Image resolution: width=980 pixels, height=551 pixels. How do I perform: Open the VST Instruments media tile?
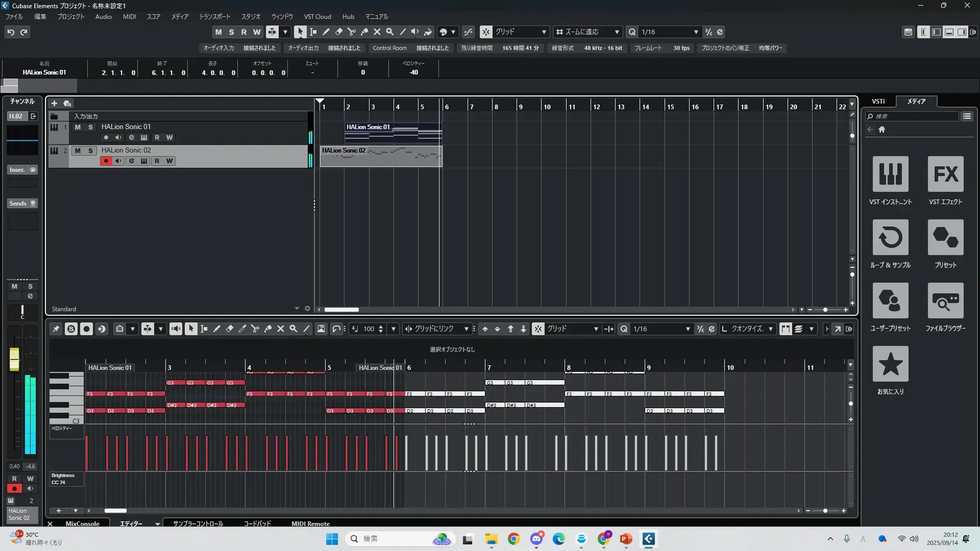(890, 174)
